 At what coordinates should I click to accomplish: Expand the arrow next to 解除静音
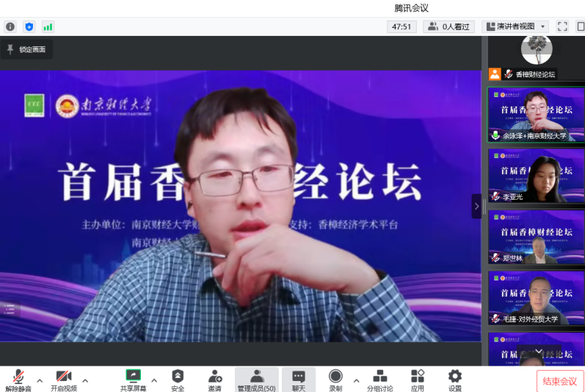pyautogui.click(x=40, y=380)
